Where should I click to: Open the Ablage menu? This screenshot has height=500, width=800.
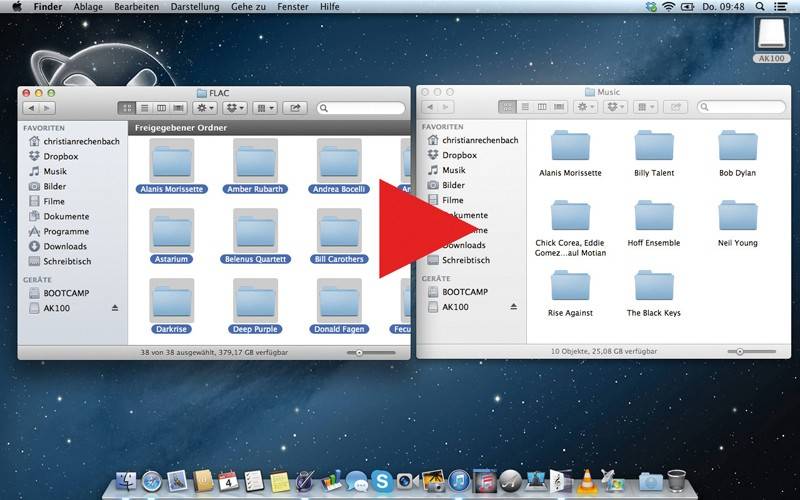coord(88,7)
